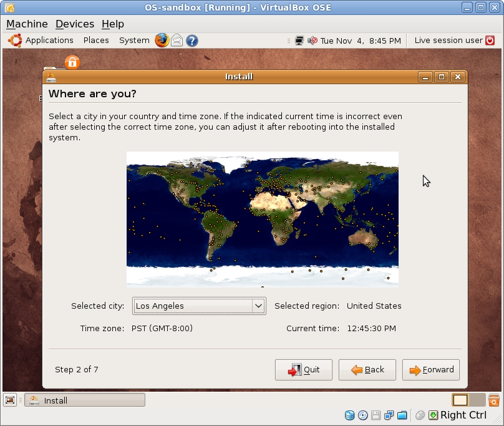Switch to the second workspace in switcher

[x=477, y=400]
